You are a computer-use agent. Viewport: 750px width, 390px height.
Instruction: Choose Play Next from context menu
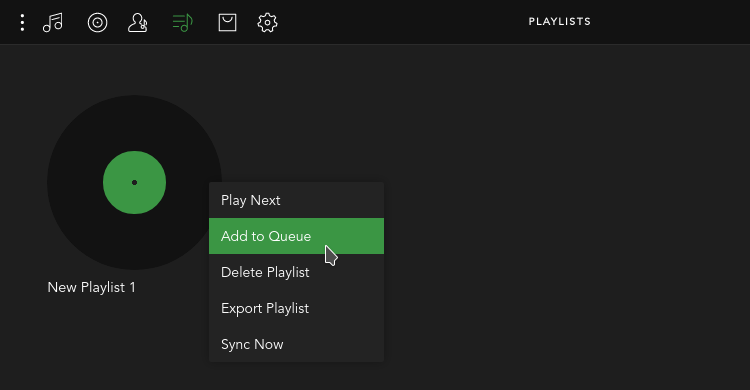point(297,200)
